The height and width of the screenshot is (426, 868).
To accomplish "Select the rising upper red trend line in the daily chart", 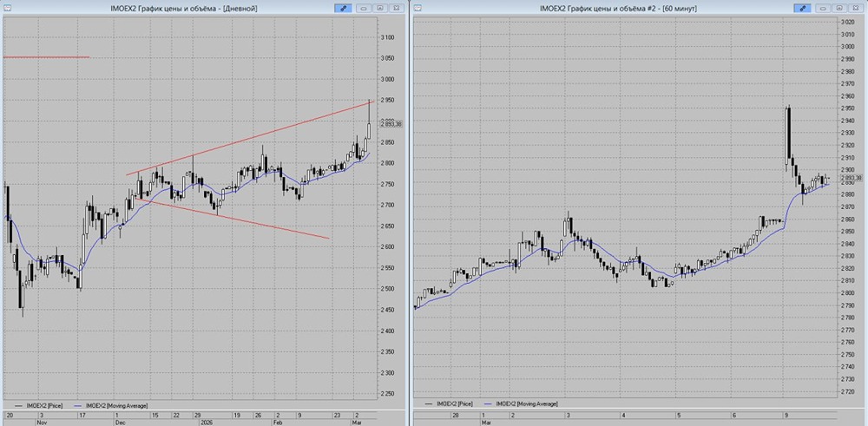I will coord(250,138).
